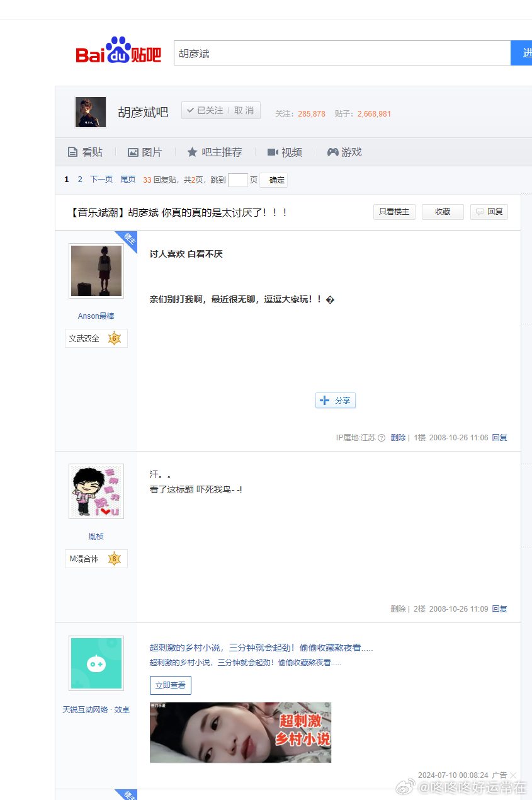Click 立即查看 in the advertisement
Viewport: 532px width, 800px height.
click(170, 685)
